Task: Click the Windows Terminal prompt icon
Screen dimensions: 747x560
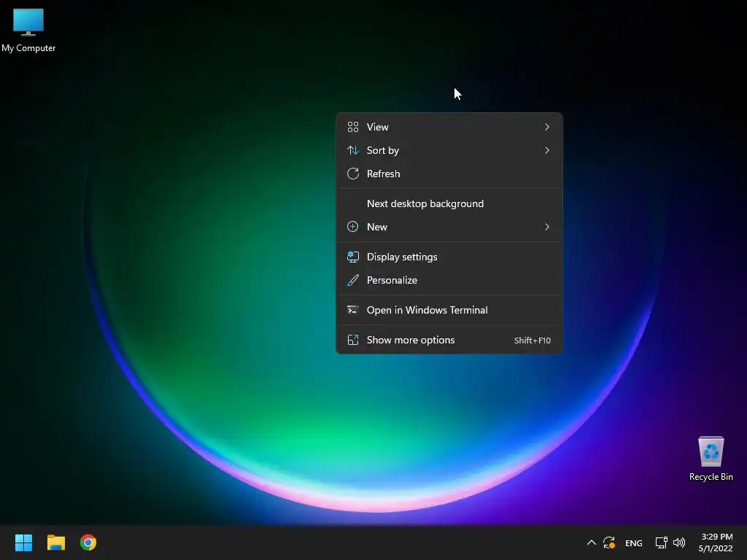Action: [353, 311]
